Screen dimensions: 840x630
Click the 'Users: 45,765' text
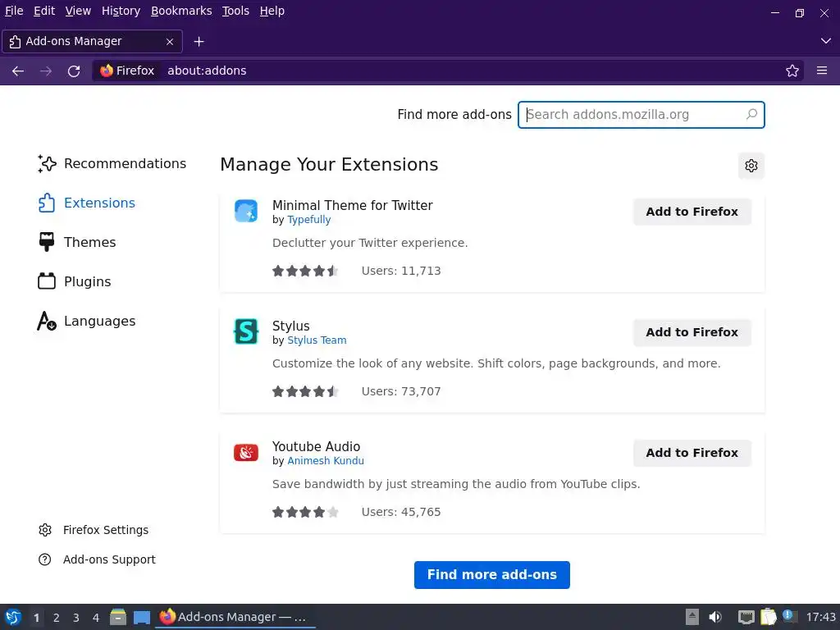[401, 512]
